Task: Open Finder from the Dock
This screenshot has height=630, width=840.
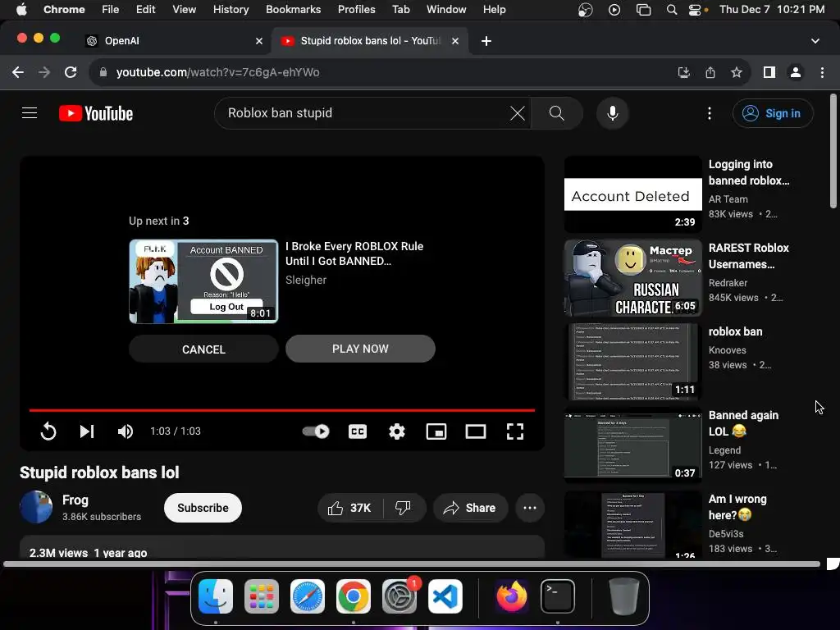Action: pos(216,596)
